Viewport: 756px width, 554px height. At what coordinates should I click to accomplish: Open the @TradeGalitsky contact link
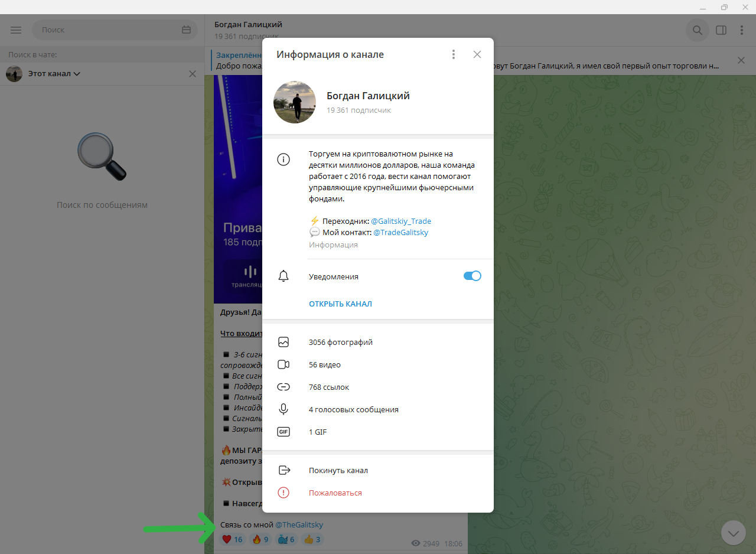[x=401, y=233]
